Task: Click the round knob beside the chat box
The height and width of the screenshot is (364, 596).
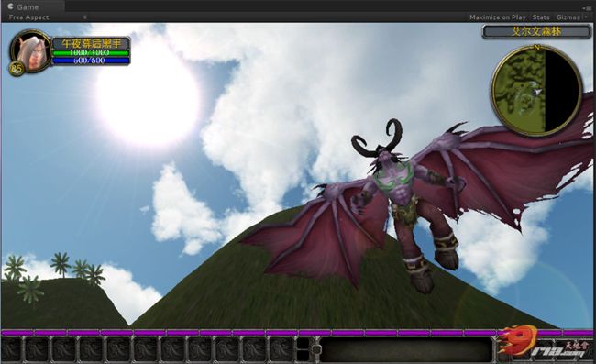Action: pos(316,349)
